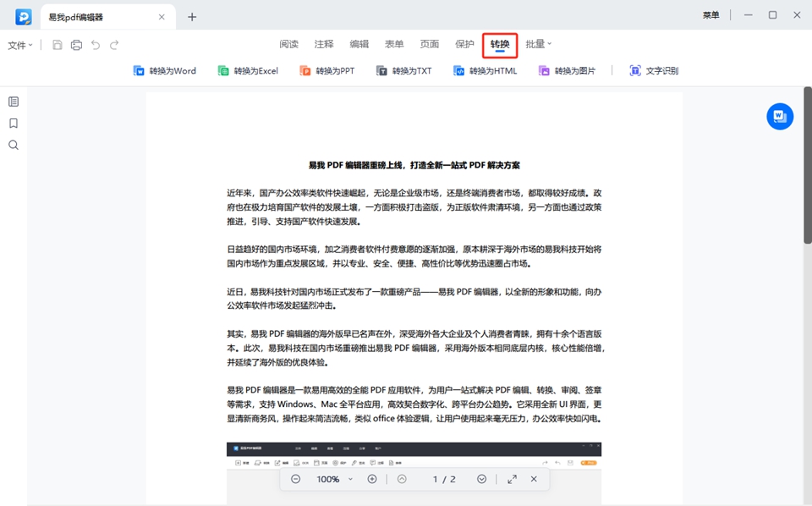Click 转换为TXT button

click(404, 71)
